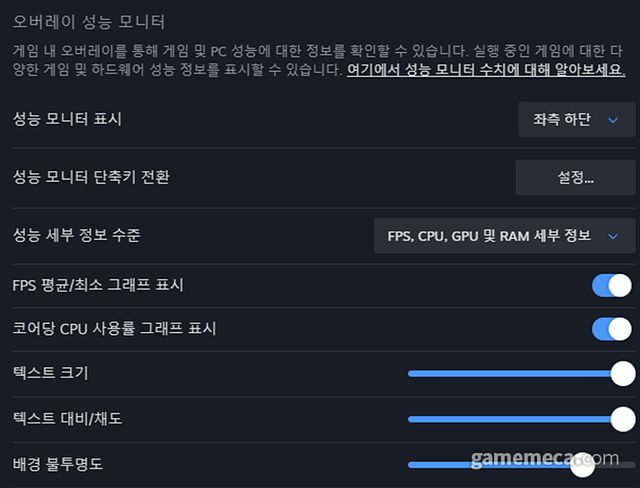The image size is (640, 488).
Task: Click the middle of the 텍스트 크기 slider track
Action: 515,374
